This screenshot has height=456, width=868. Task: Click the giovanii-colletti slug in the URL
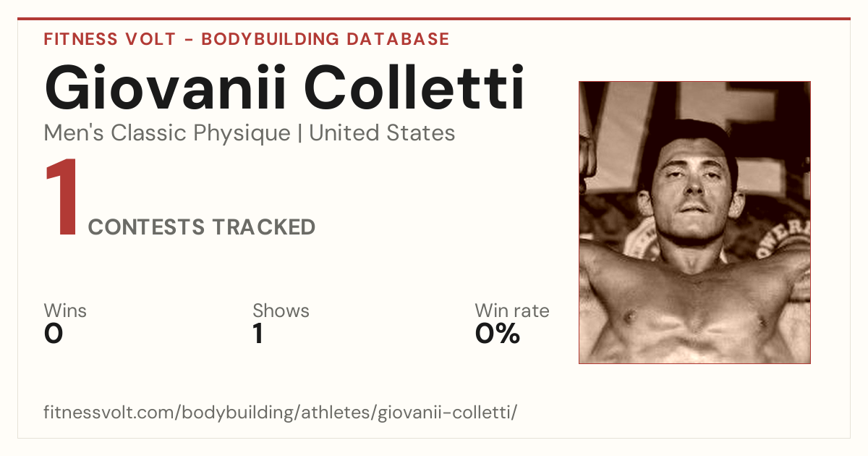click(x=445, y=413)
